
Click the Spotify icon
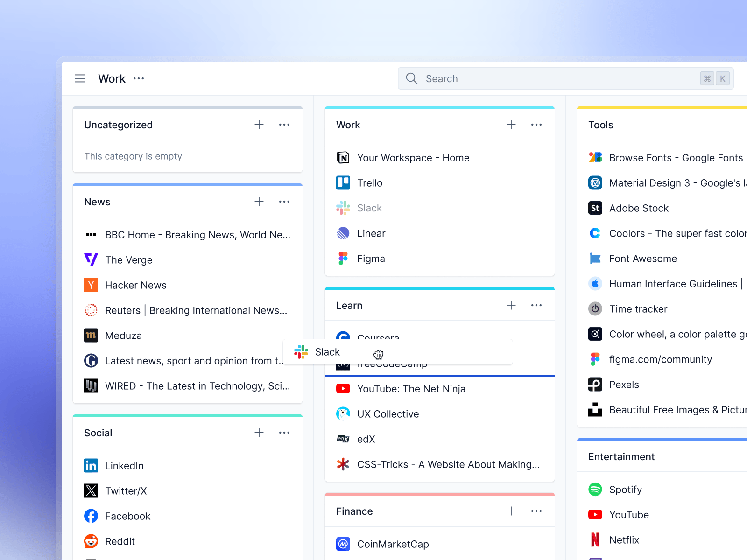click(x=595, y=490)
